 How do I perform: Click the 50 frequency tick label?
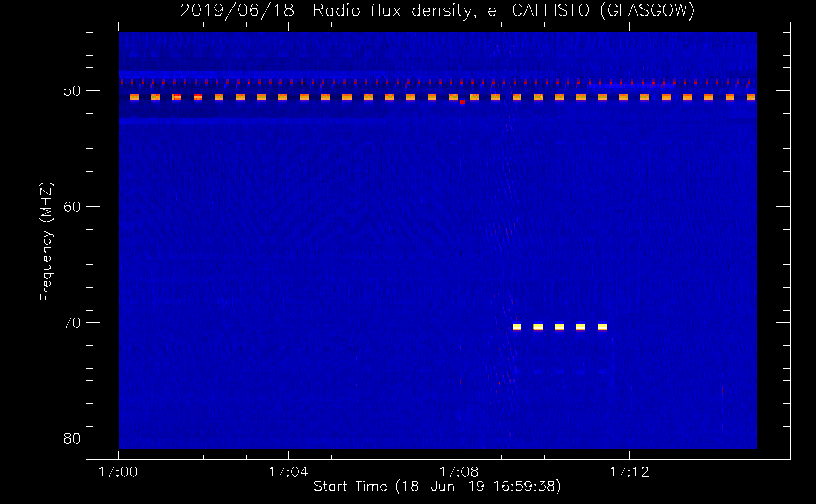click(x=72, y=91)
